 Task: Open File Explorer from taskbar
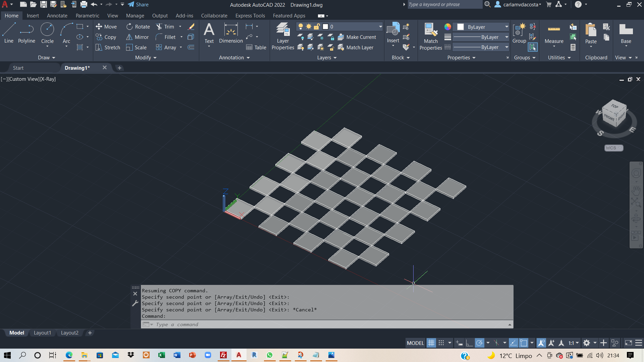coord(84,355)
